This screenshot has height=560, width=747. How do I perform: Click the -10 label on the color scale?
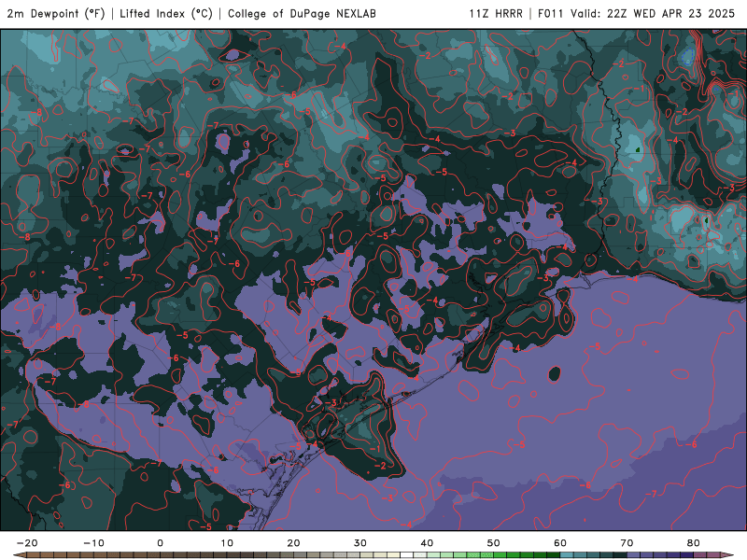tap(93, 543)
